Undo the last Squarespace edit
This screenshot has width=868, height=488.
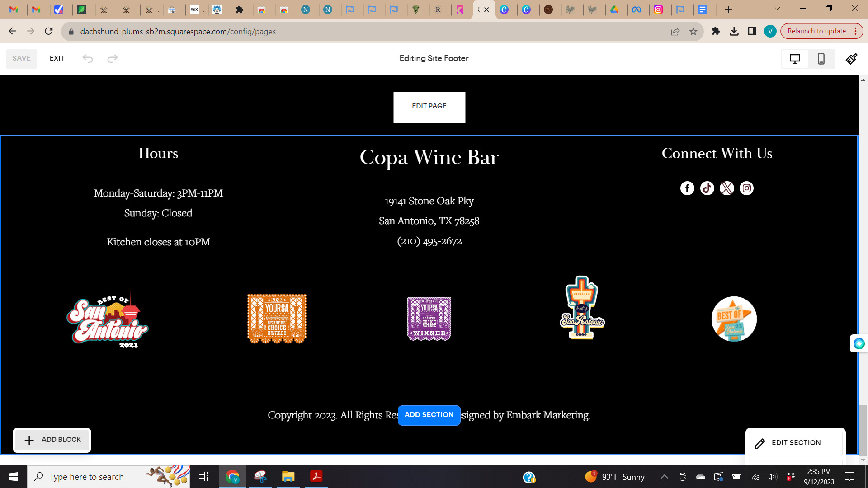88,58
